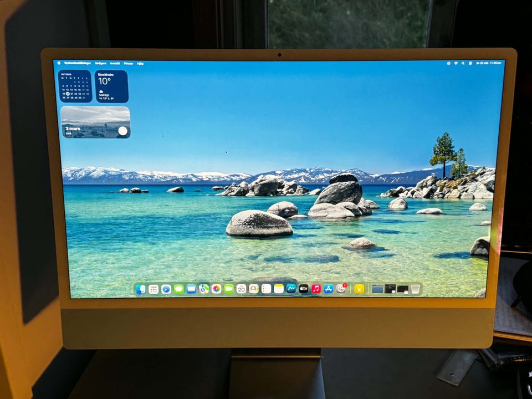Open the Trash in the dock
This screenshot has height=399, width=532.
tap(415, 289)
